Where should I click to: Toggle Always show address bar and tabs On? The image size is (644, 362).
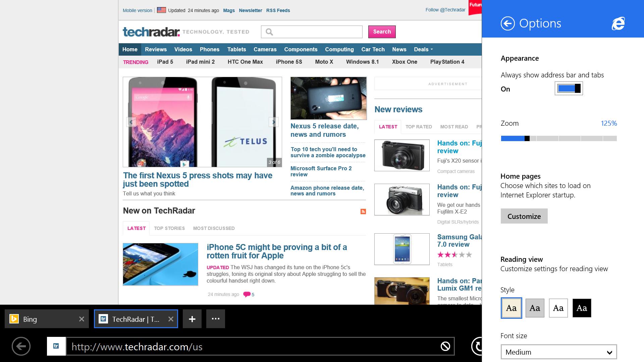point(569,88)
